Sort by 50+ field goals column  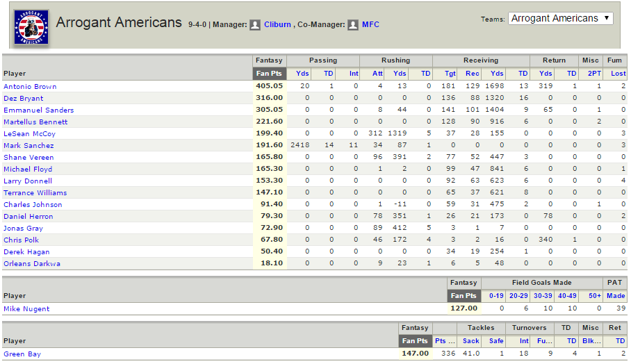click(595, 296)
